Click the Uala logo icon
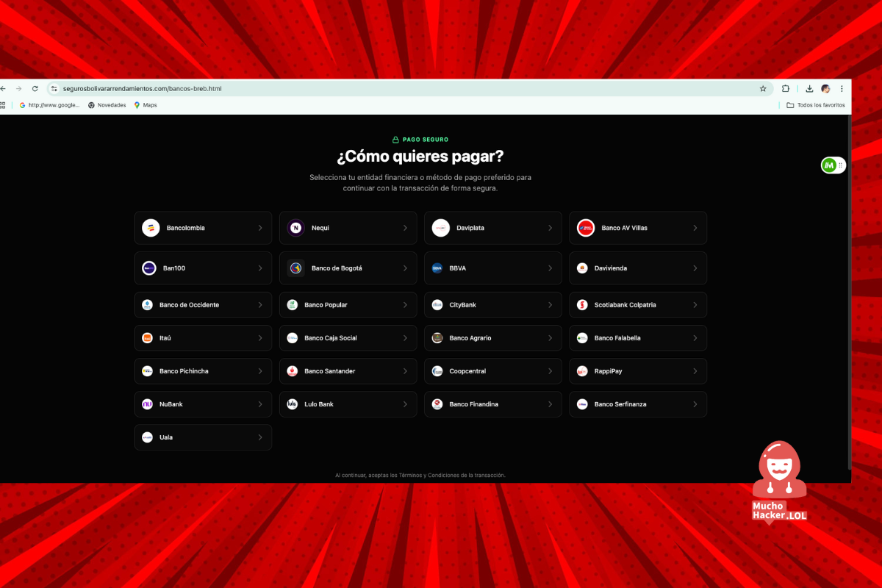The height and width of the screenshot is (588, 882). click(147, 437)
